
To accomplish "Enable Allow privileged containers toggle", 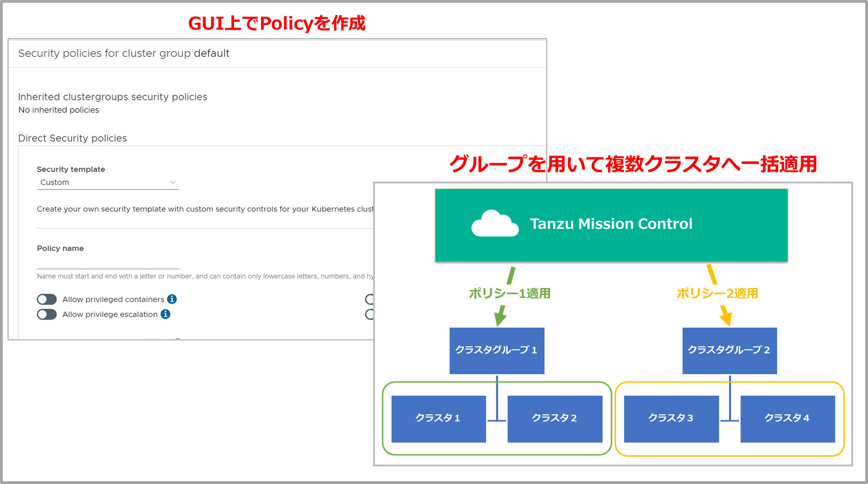I will (47, 299).
